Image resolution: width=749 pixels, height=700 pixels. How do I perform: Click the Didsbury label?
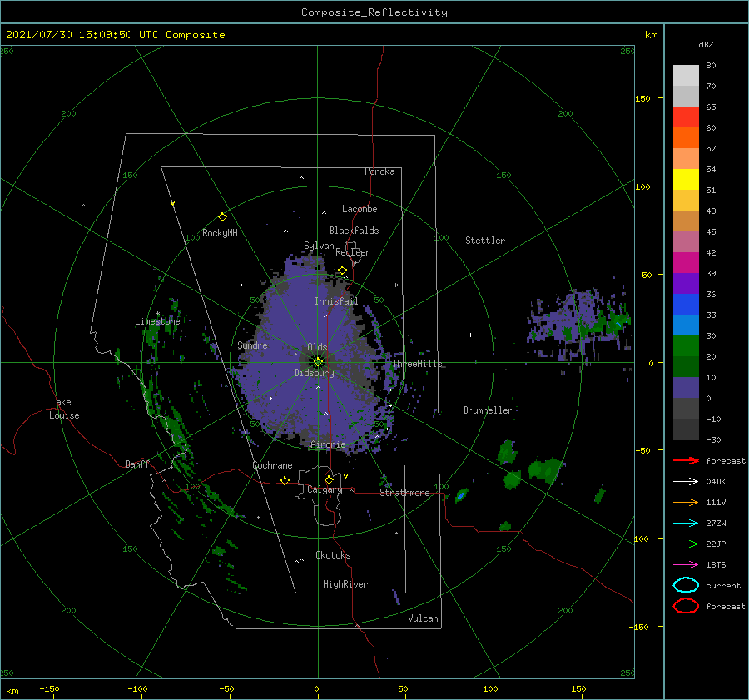[314, 373]
